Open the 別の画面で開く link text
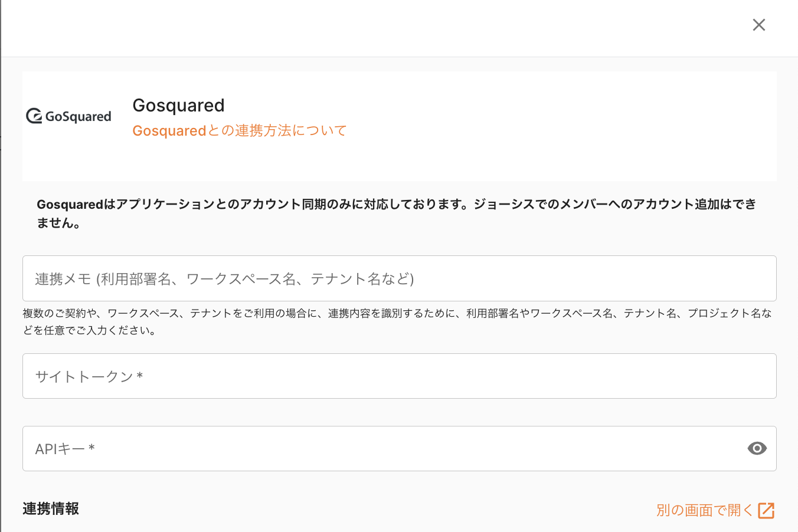Image resolution: width=798 pixels, height=532 pixels. coord(704,510)
